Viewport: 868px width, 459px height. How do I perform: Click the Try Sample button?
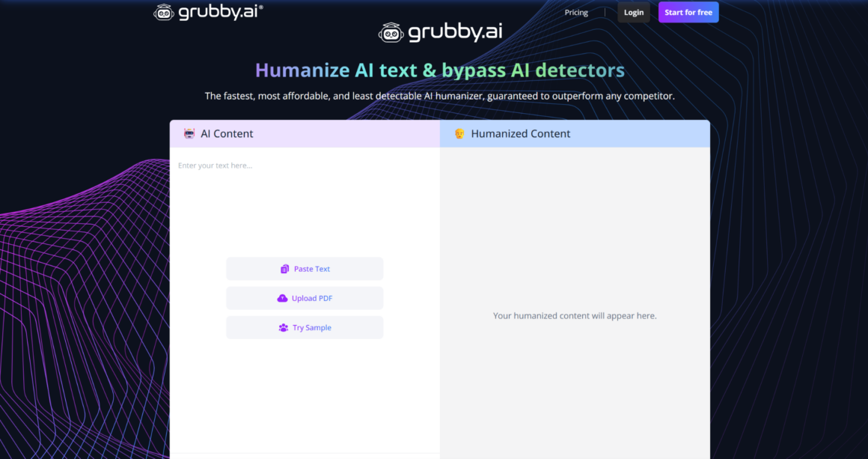click(305, 327)
